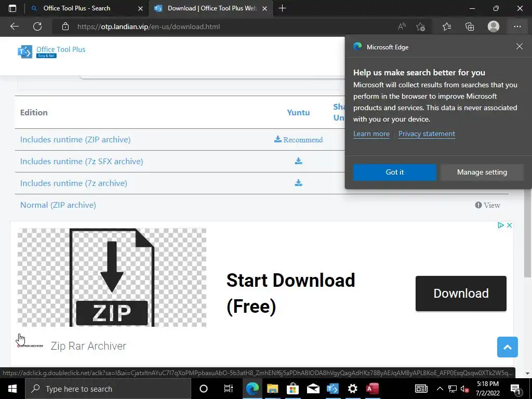
Task: Download the recommended ZIP archive via Yuntu
Action: coord(298,139)
